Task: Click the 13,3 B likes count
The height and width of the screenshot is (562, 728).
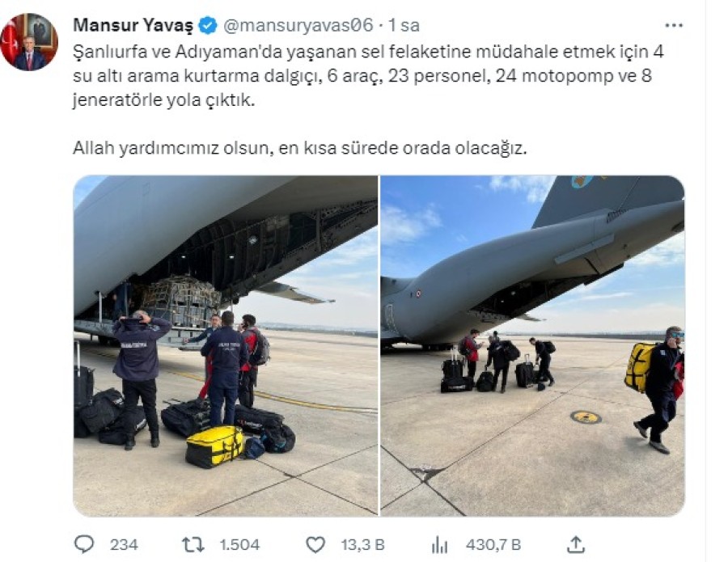Action: [363, 544]
